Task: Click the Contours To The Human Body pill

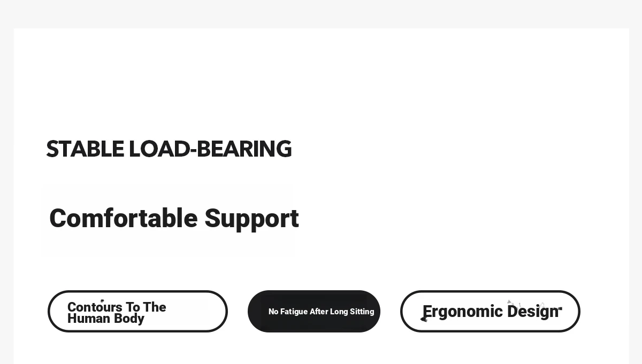Action: [137, 312]
